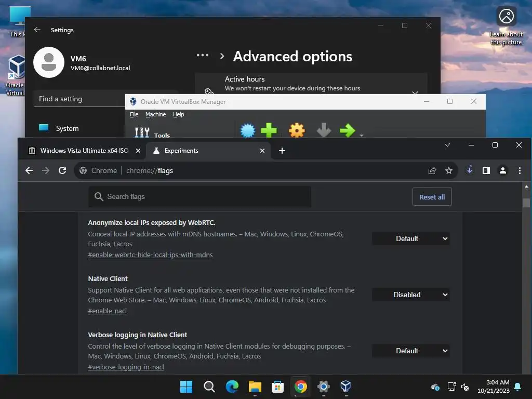Open Microsoft Store from taskbar
532x399 pixels.
pyautogui.click(x=277, y=387)
